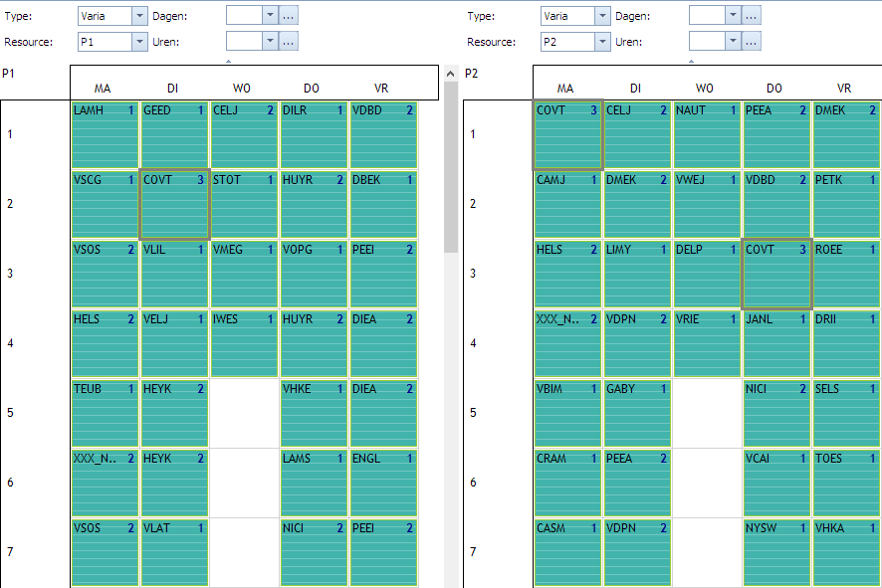Select the NAUT cell in the P2 timetable
The image size is (882, 588).
pyautogui.click(x=707, y=135)
